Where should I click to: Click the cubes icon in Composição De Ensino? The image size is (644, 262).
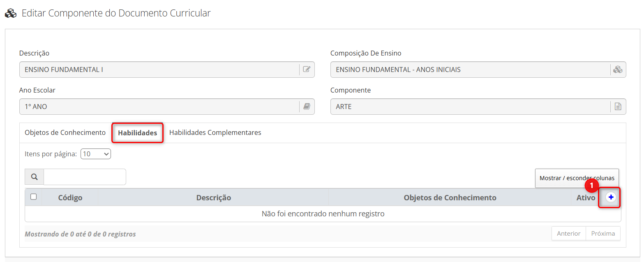[618, 70]
